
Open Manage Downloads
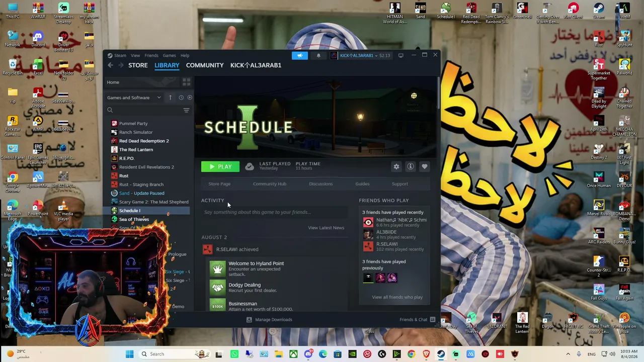click(x=269, y=320)
